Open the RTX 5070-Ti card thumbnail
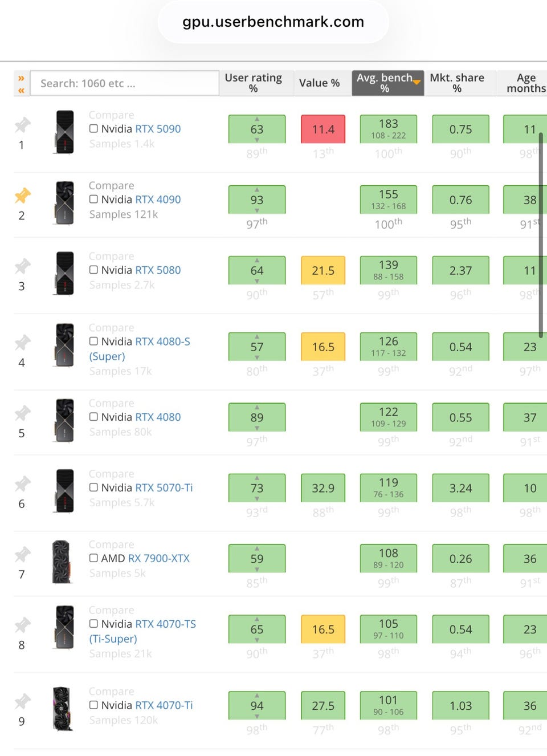This screenshot has width=547, height=756. pos(64,490)
